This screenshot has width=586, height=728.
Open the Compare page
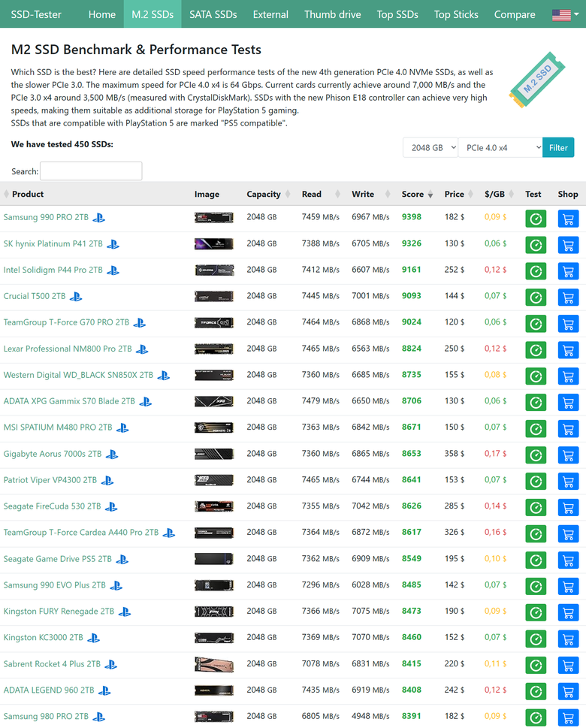[515, 14]
